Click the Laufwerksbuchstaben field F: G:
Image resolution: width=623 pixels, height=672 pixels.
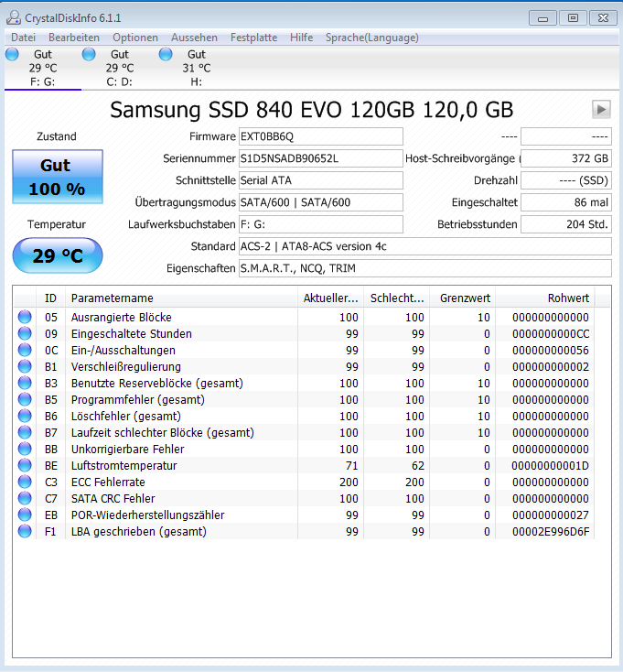321,224
